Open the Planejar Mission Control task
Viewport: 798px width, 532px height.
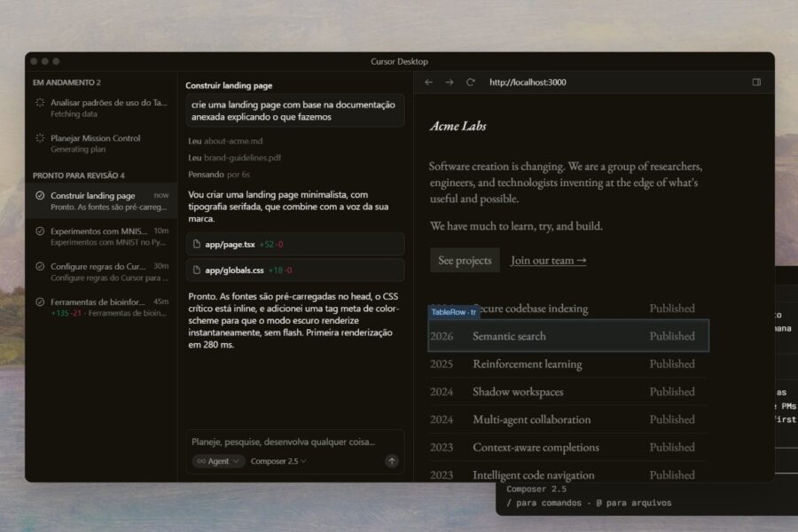pos(101,144)
